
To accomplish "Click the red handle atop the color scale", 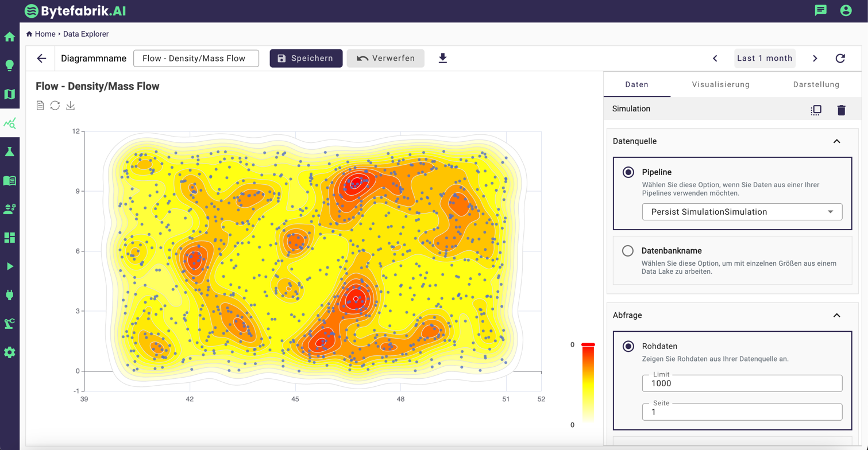I will point(588,345).
